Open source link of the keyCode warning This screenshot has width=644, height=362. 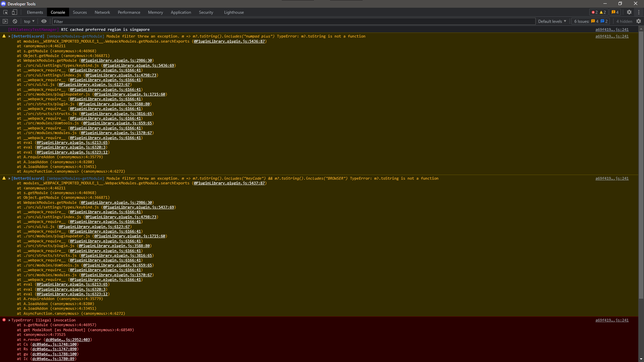pyautogui.click(x=612, y=178)
